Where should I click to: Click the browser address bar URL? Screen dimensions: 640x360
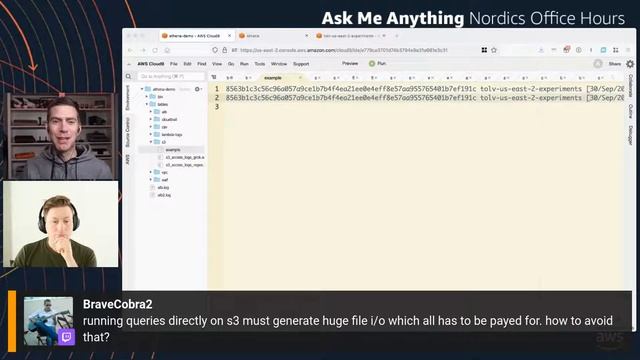point(344,50)
